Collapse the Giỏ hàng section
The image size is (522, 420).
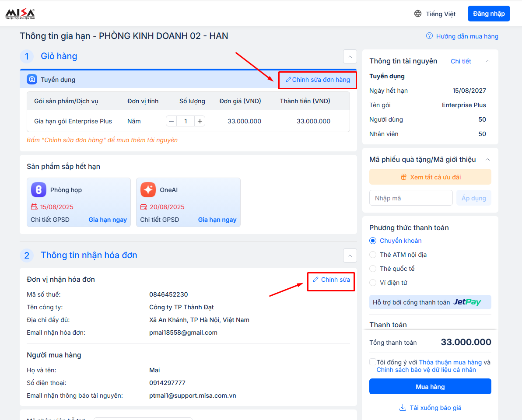tap(350, 56)
